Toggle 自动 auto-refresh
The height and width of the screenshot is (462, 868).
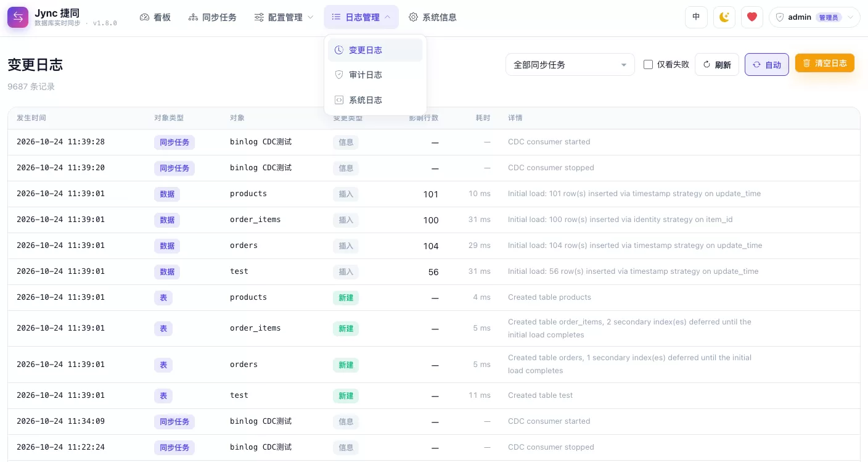coord(767,65)
